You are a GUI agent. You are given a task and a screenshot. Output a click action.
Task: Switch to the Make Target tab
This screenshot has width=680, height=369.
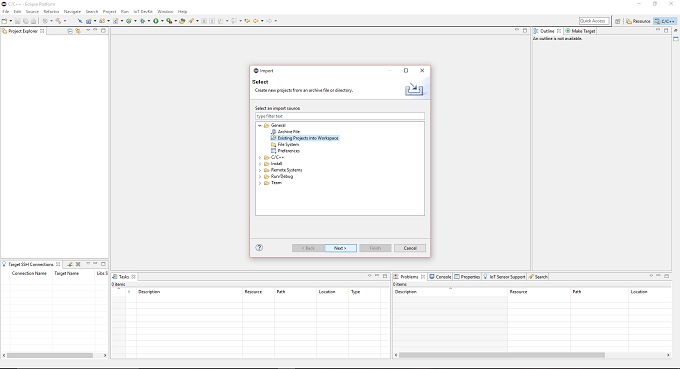point(580,31)
